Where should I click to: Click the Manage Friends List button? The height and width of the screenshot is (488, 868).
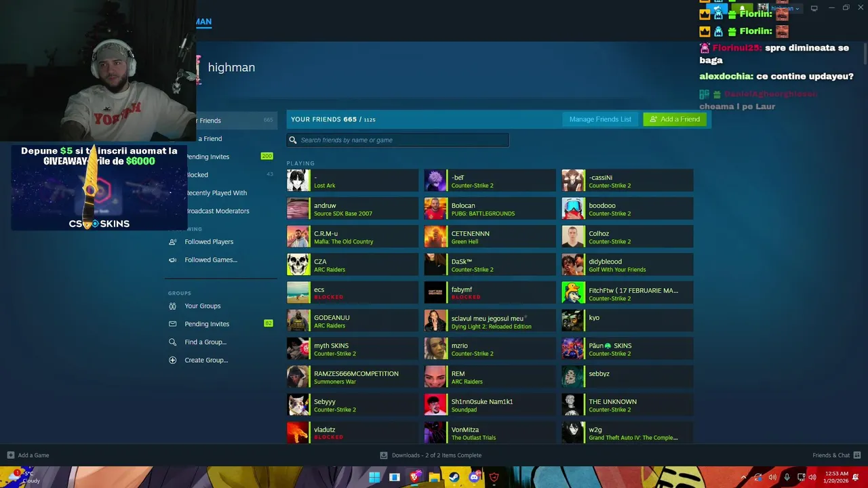(x=600, y=119)
